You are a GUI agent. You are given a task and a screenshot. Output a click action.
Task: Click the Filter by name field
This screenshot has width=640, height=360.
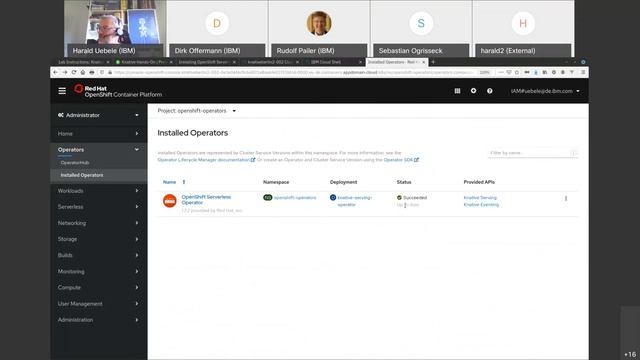[x=533, y=153]
